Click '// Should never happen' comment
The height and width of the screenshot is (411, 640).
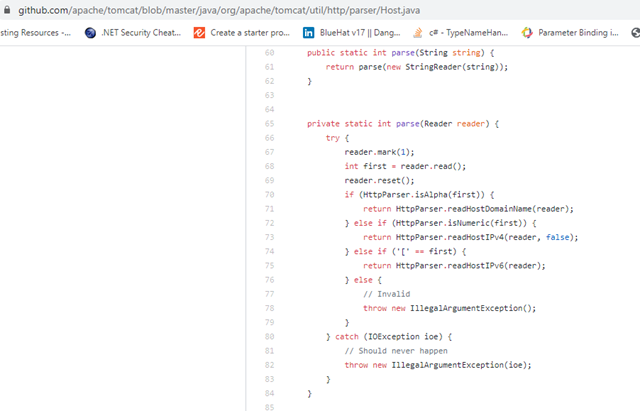pyautogui.click(x=396, y=351)
